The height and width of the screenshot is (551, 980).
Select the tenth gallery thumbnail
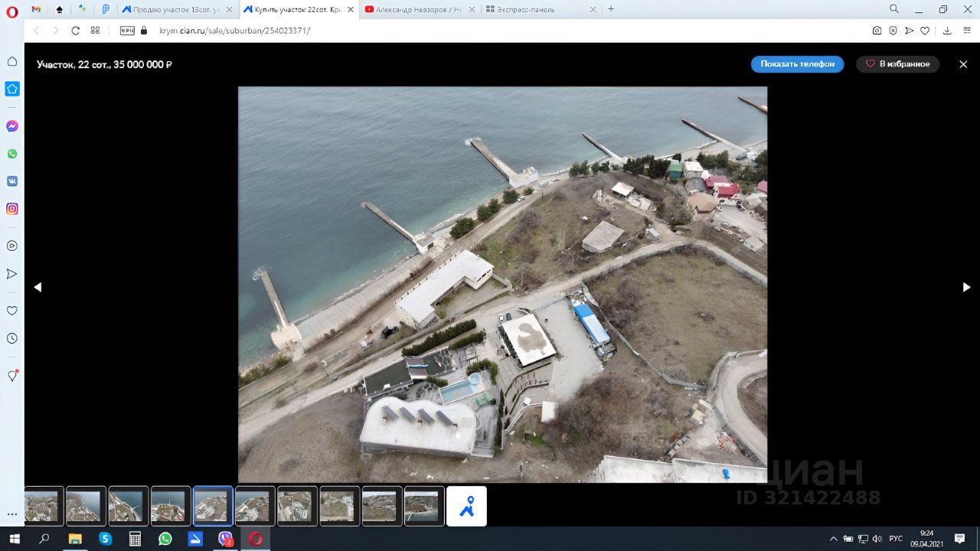pos(424,506)
